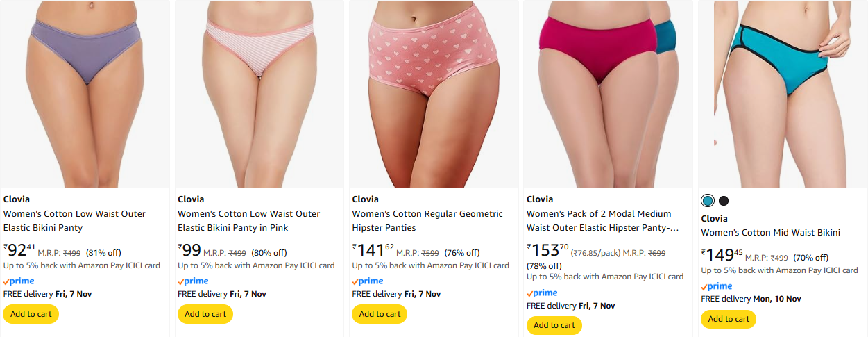Select the teal color swatch

pyautogui.click(x=708, y=201)
